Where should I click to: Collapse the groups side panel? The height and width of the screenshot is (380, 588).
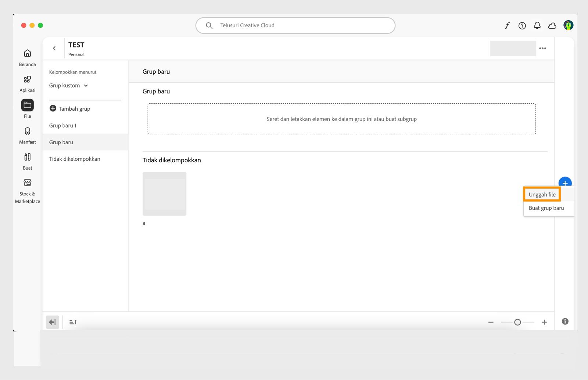tap(53, 322)
